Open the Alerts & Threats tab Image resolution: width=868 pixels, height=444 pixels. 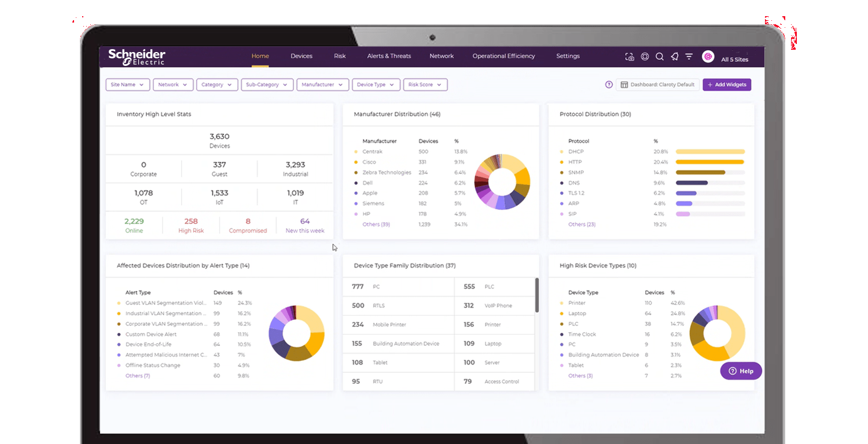(x=389, y=56)
